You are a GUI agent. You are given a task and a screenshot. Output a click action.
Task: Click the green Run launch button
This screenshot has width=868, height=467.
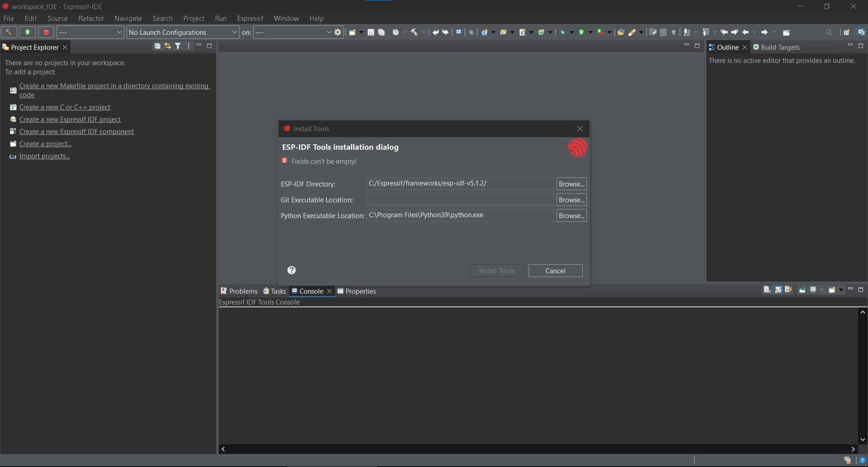28,32
